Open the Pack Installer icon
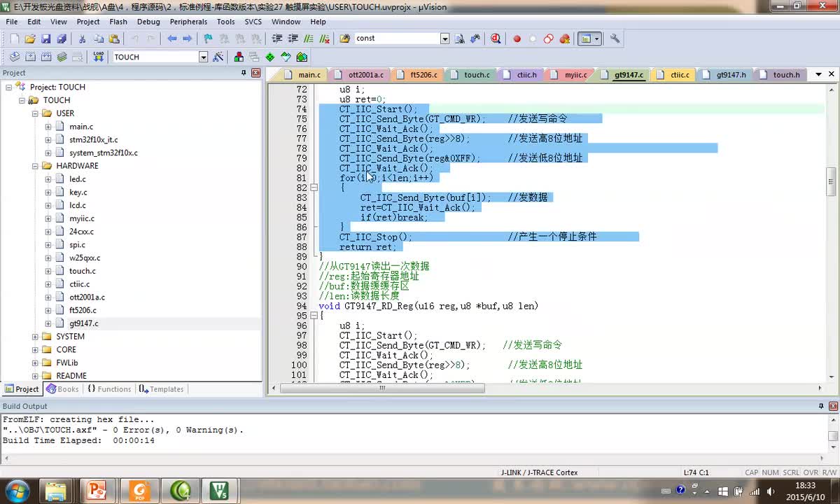The height and width of the screenshot is (504, 840). (x=302, y=57)
